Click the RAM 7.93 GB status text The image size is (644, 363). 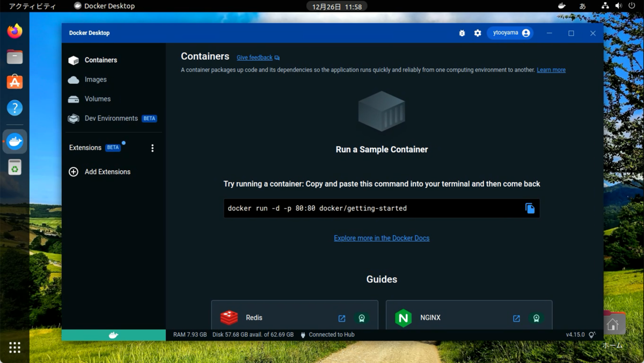pos(190,335)
